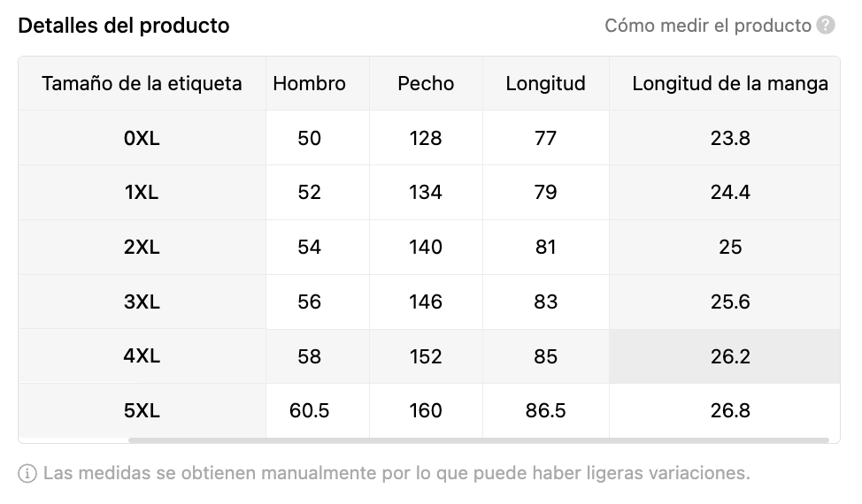862x504 pixels.
Task: Click the 'Detalles del producto' heading
Action: (x=124, y=26)
